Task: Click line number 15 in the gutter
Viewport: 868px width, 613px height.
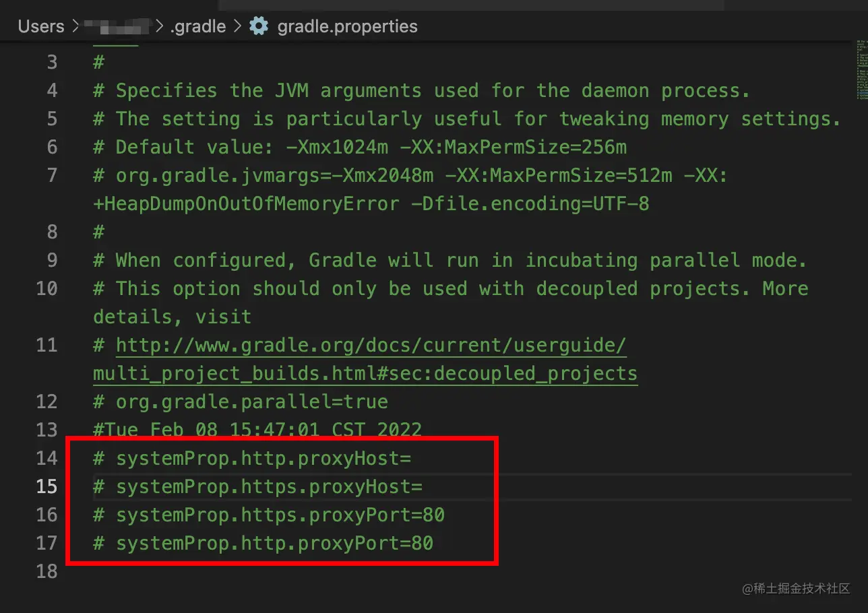Action: 46,486
